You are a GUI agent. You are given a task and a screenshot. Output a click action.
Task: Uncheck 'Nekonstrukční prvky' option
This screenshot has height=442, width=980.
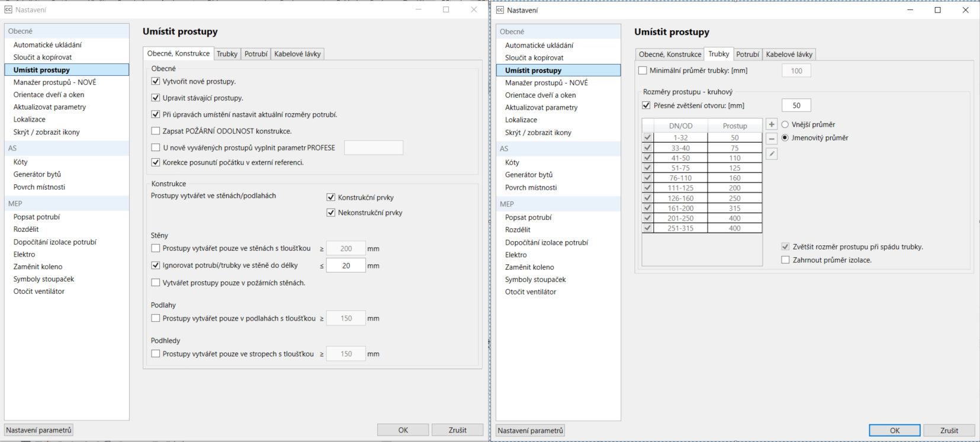(x=331, y=213)
